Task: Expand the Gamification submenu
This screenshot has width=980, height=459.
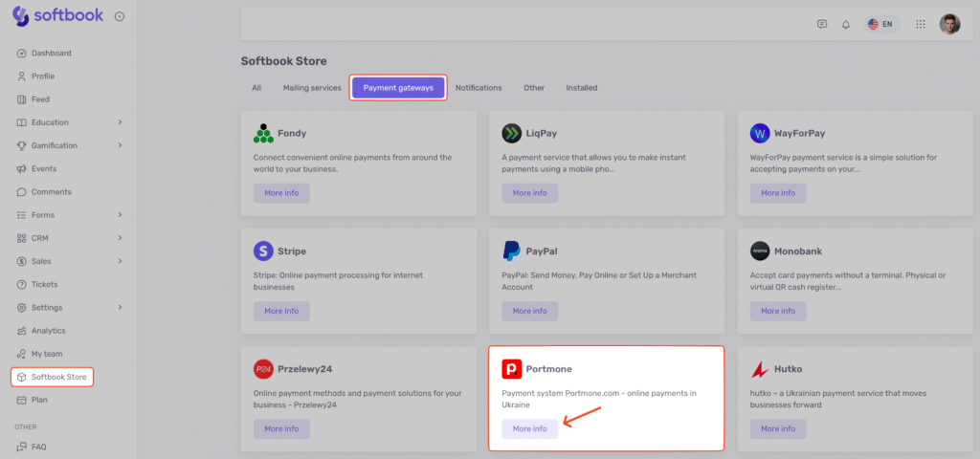Action: (120, 145)
